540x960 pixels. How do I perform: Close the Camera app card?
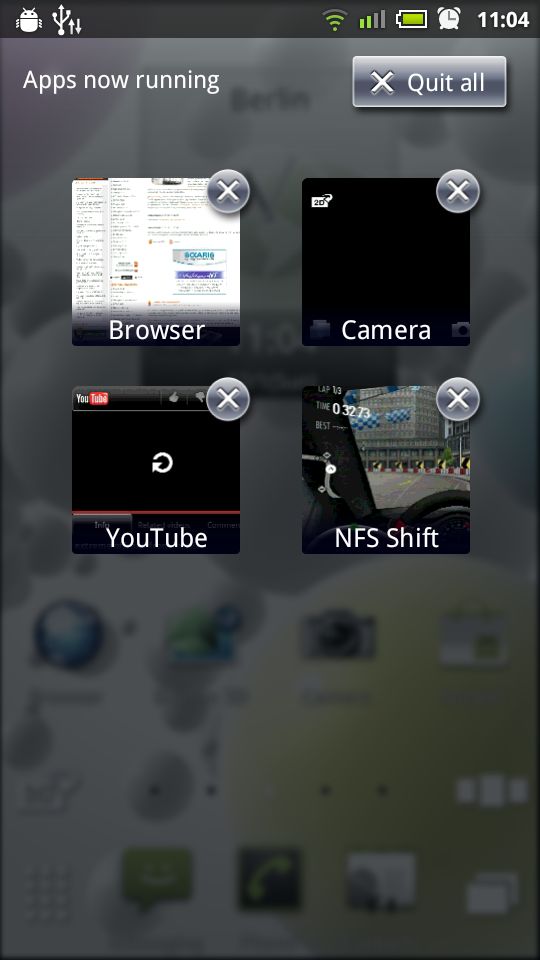pos(458,192)
